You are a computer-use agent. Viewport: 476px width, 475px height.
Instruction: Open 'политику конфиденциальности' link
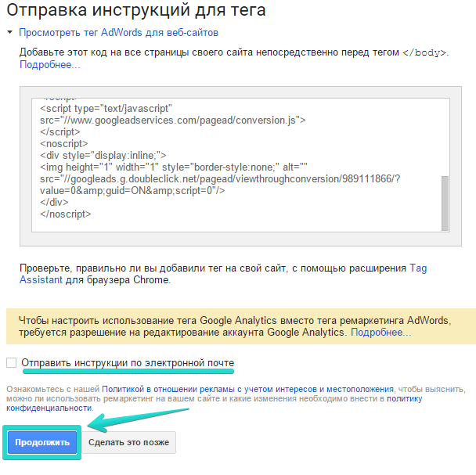[x=214, y=403]
